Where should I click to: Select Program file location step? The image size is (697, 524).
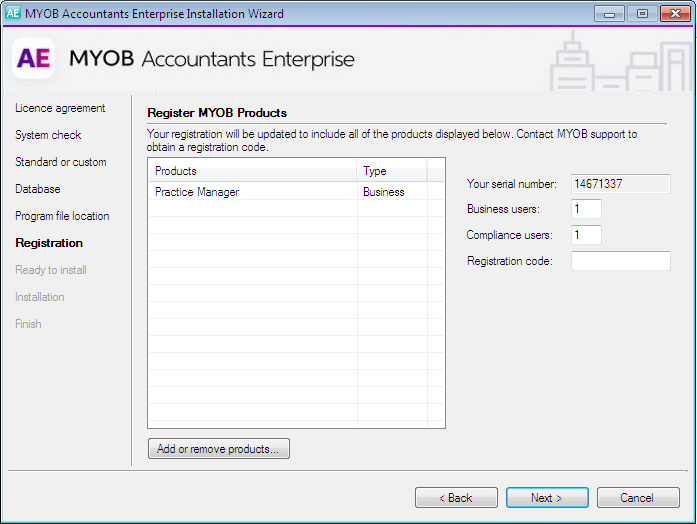click(x=62, y=216)
